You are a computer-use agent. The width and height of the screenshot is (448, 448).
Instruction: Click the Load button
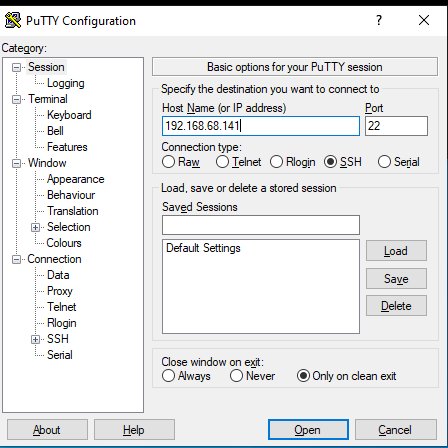pyautogui.click(x=396, y=251)
